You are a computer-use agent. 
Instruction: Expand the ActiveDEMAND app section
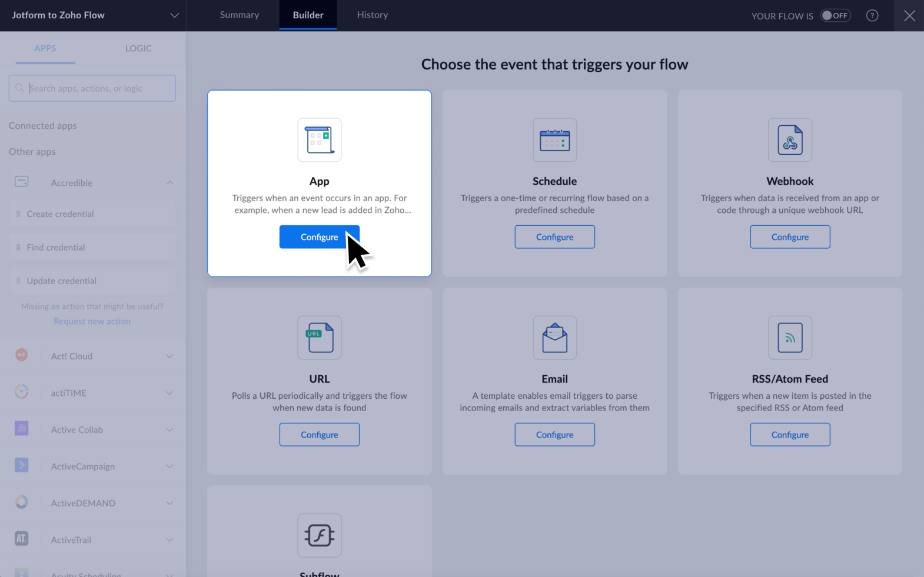pos(169,503)
